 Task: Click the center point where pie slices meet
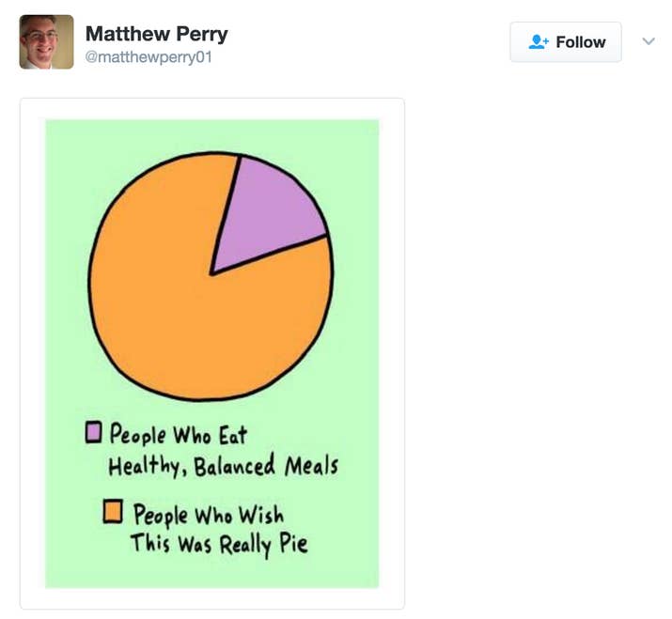[212, 273]
